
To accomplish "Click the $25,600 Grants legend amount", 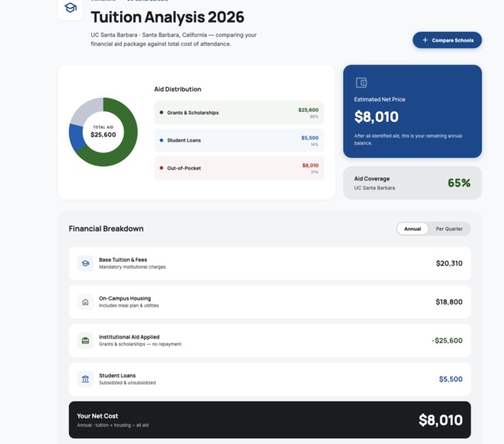I will pos(308,110).
